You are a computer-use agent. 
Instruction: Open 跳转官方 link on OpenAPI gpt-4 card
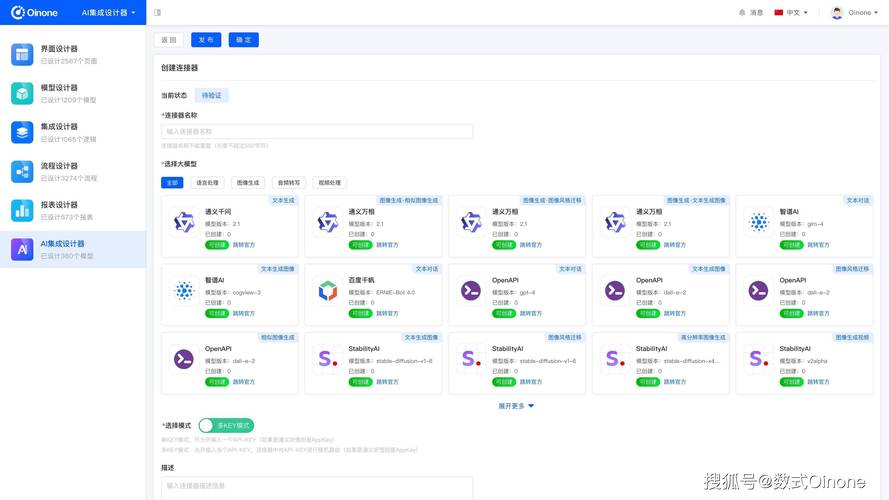point(531,313)
